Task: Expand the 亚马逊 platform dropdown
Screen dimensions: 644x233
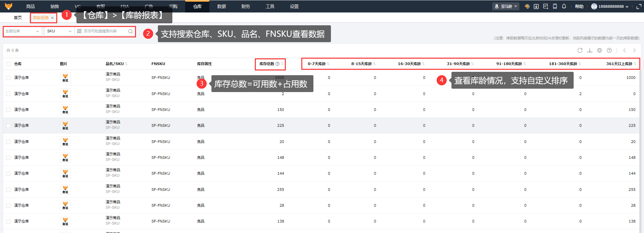Action: pos(506,6)
